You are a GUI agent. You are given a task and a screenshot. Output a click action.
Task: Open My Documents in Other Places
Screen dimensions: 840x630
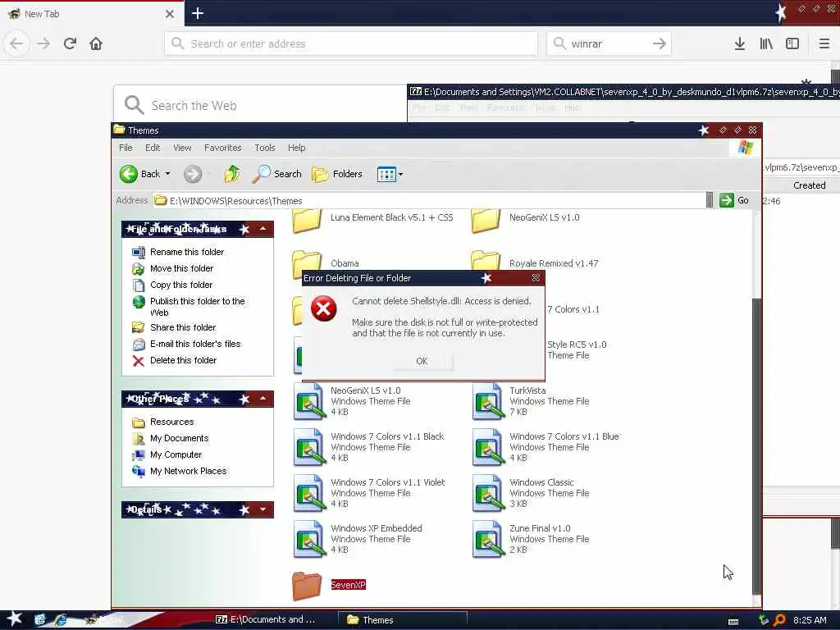(x=179, y=438)
